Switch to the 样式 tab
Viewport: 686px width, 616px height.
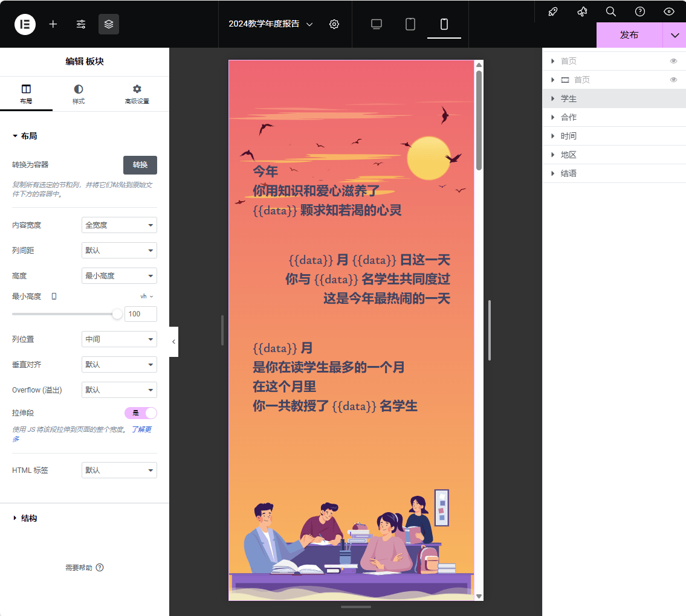(x=79, y=94)
